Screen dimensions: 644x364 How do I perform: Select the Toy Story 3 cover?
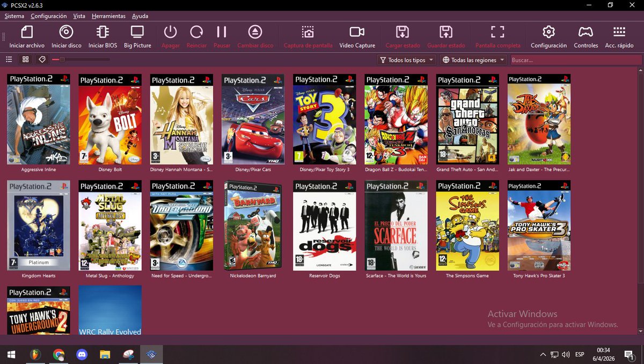(x=325, y=119)
